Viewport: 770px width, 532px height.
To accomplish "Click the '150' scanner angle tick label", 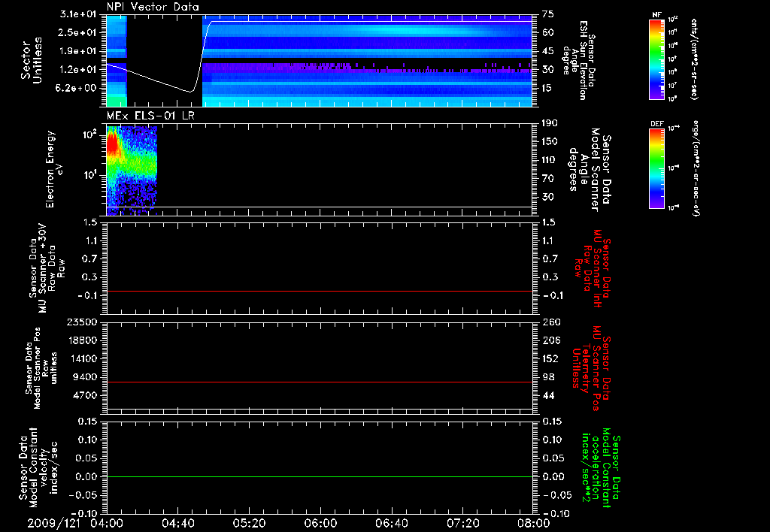I will pyautogui.click(x=550, y=141).
